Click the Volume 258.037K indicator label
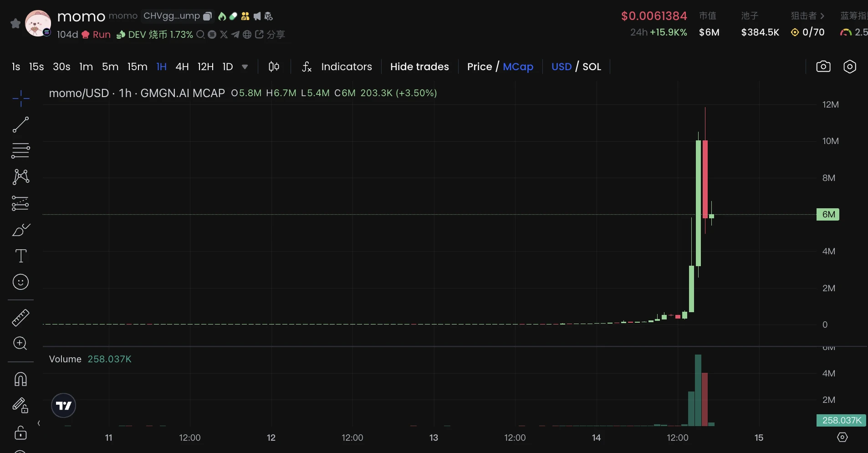The image size is (868, 453). pyautogui.click(x=90, y=359)
